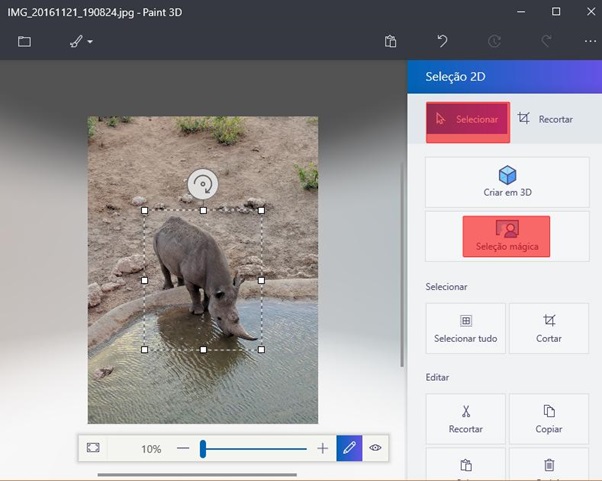Click the paste button under Editar
Screen dimensions: 602x481
pos(466,464)
